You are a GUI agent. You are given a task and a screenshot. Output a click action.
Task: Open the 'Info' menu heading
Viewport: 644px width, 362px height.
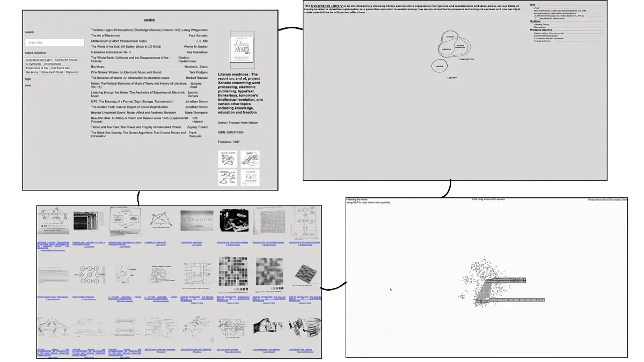point(533,5)
